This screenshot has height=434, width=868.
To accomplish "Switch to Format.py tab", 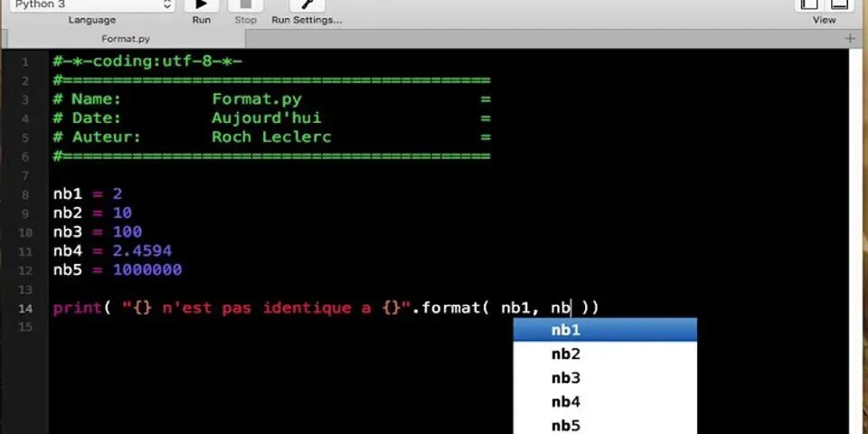I will [x=126, y=39].
